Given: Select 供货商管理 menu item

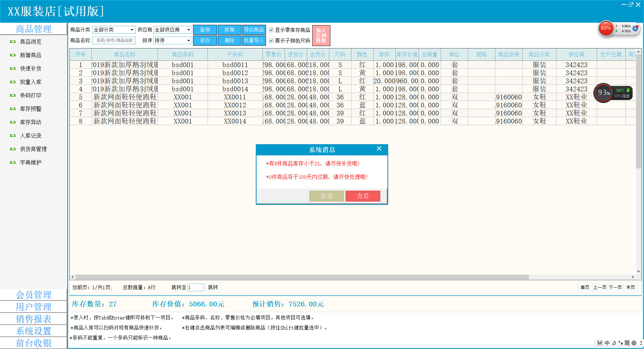Looking at the screenshot, I should click(x=33, y=149).
